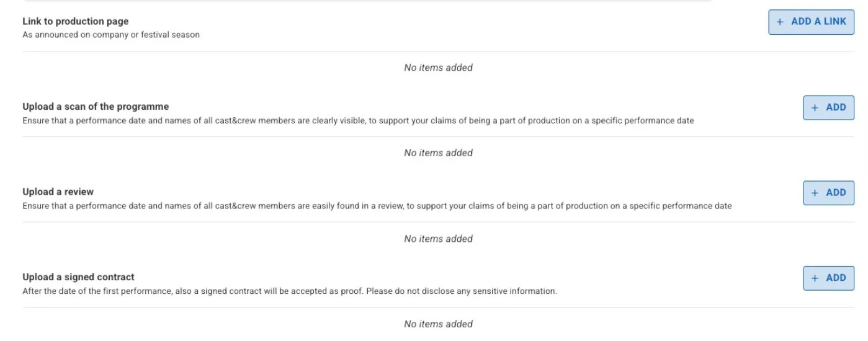Click the signed contract sensitive information note
The width and height of the screenshot is (868, 341).
pyautogui.click(x=290, y=291)
